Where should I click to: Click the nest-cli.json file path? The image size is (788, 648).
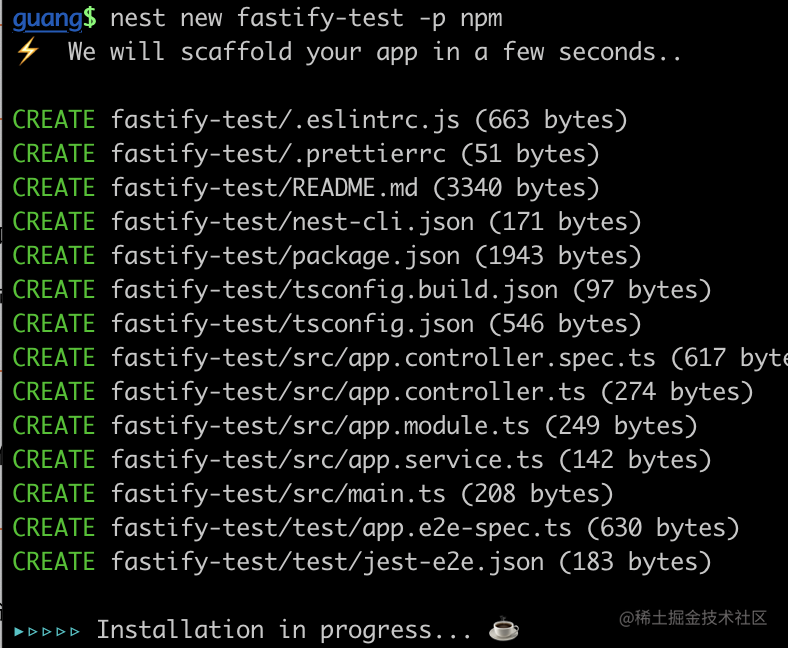pyautogui.click(x=292, y=222)
